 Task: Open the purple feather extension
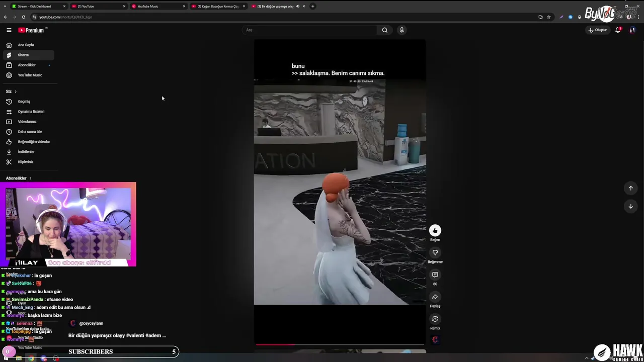(561, 17)
